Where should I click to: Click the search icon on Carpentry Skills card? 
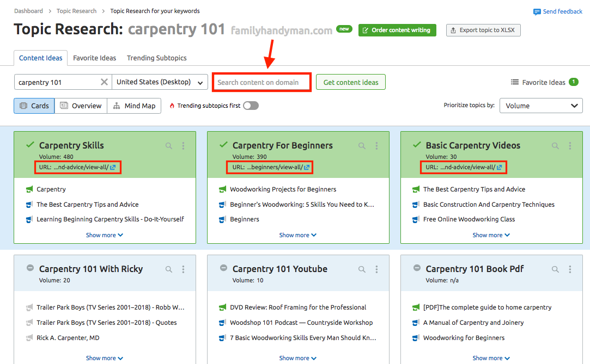(x=169, y=146)
